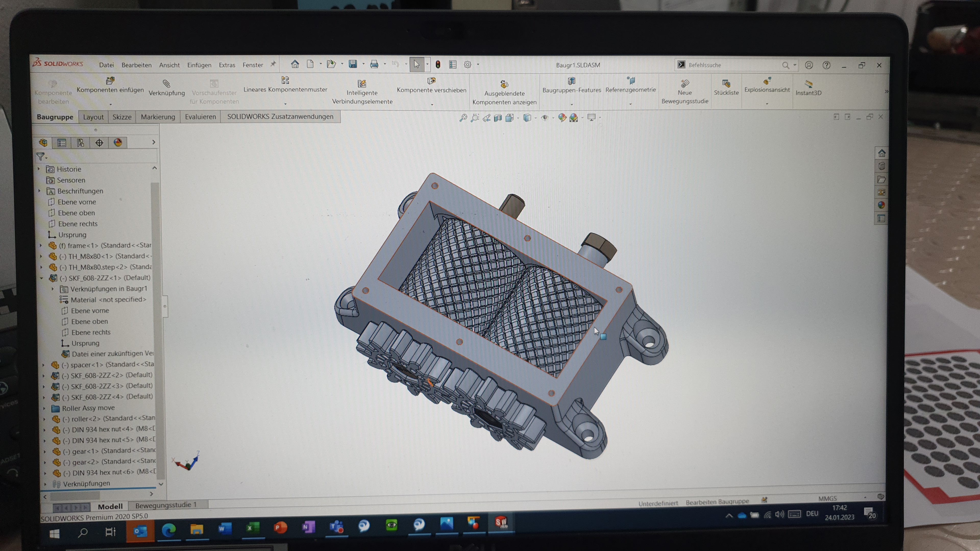980x551 pixels.
Task: Click the Options gear icon
Action: pos(468,65)
